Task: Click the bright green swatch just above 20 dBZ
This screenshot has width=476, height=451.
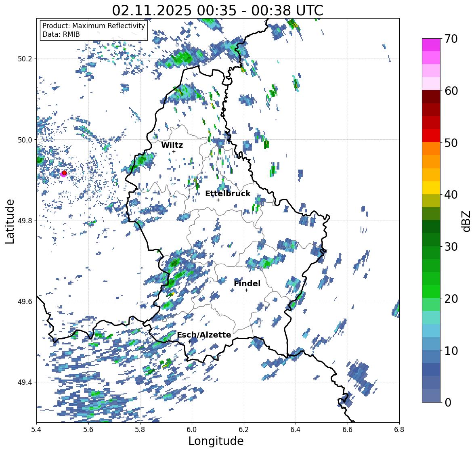Action: point(431,292)
